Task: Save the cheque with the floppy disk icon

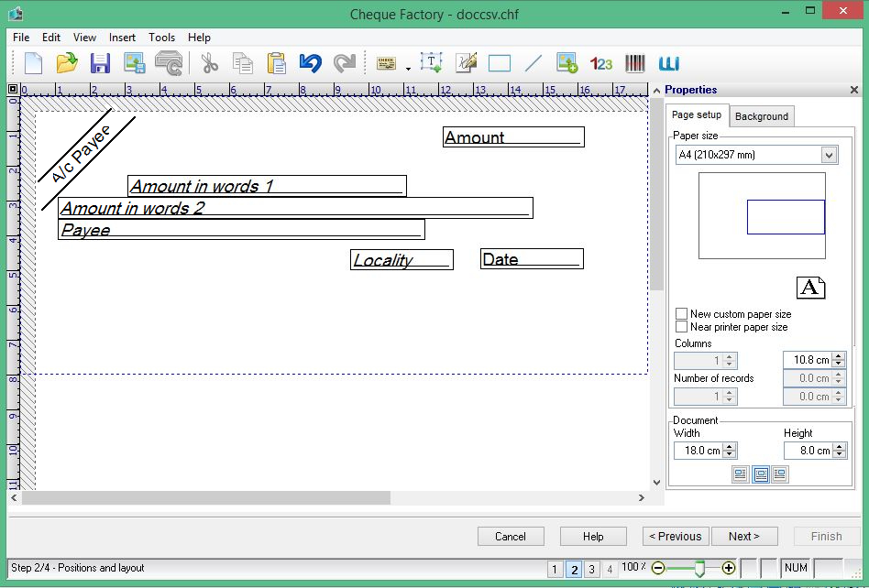Action: coord(100,63)
